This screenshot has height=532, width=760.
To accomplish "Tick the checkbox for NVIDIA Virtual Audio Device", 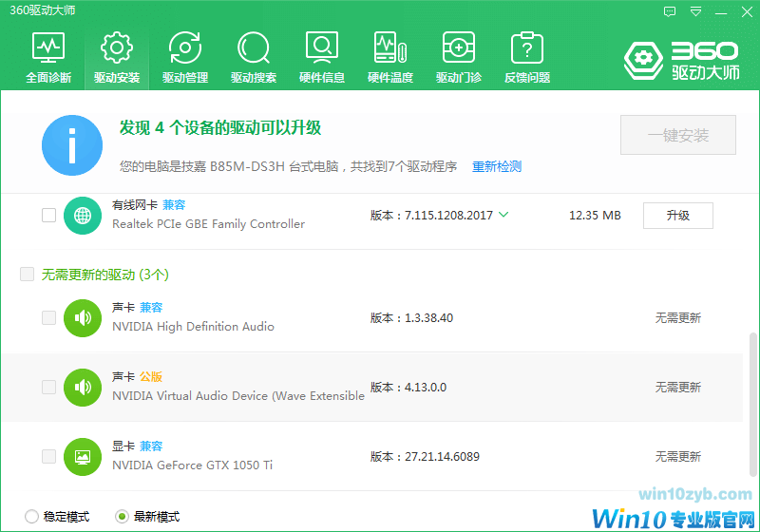I will click(49, 388).
